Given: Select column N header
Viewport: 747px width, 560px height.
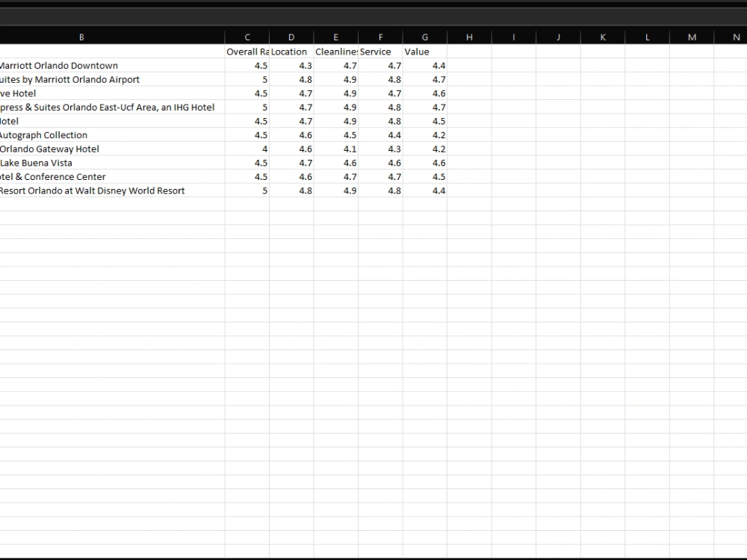Looking at the screenshot, I should click(731, 37).
